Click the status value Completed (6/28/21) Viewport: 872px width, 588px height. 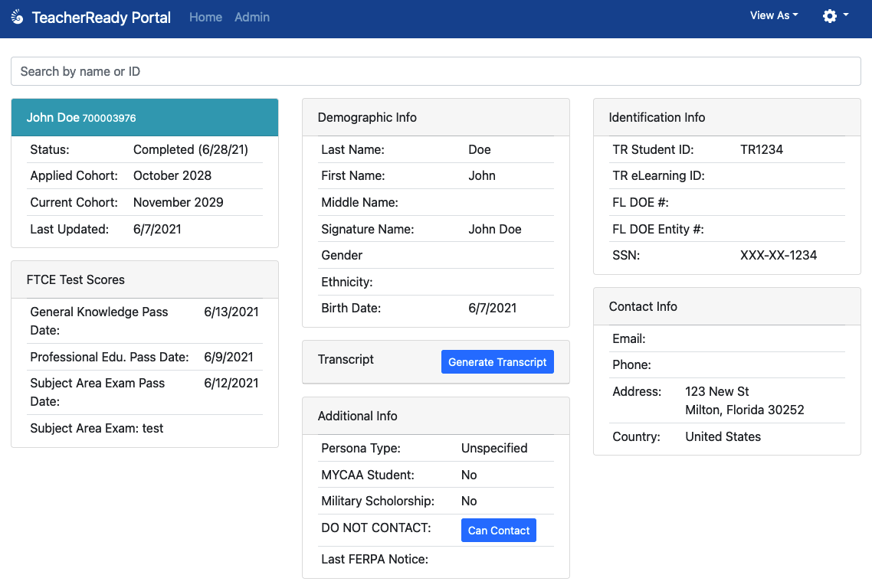pyautogui.click(x=191, y=149)
